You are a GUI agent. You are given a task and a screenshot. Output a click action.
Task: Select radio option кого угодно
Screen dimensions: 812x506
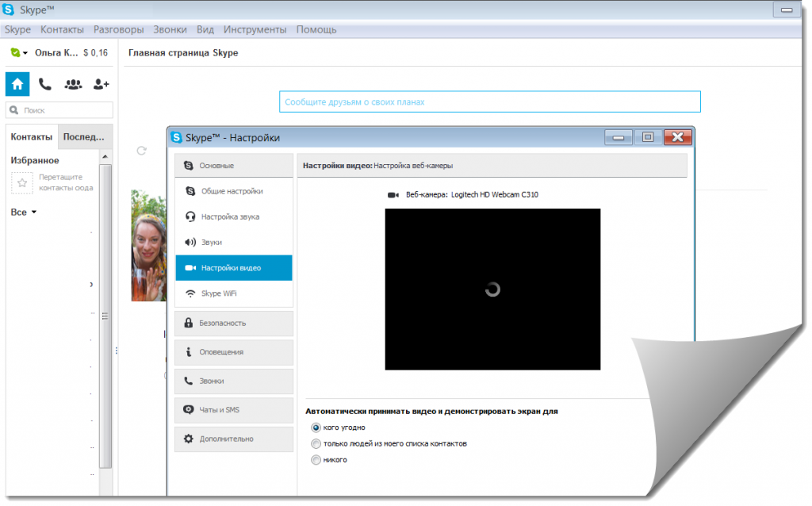click(316, 427)
